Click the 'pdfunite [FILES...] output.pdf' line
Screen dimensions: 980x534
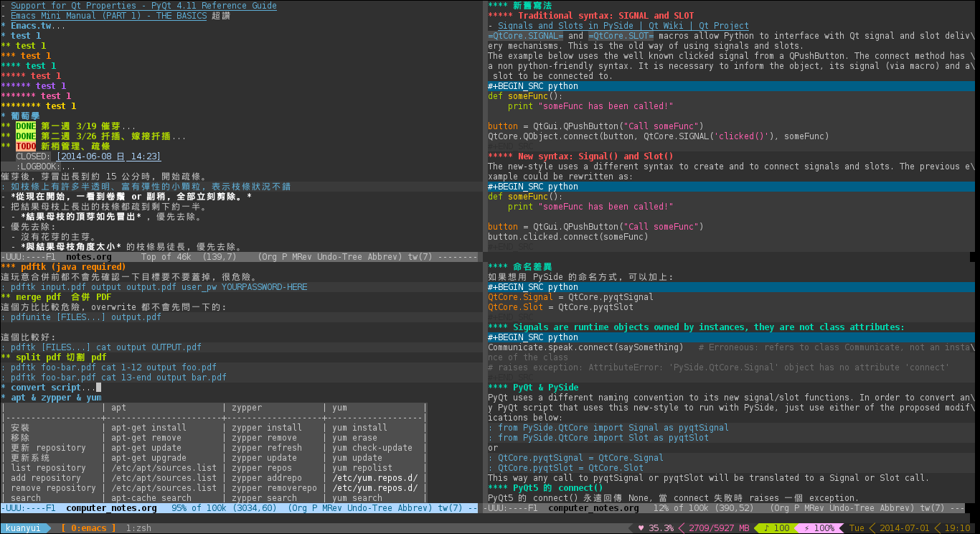coord(81,317)
